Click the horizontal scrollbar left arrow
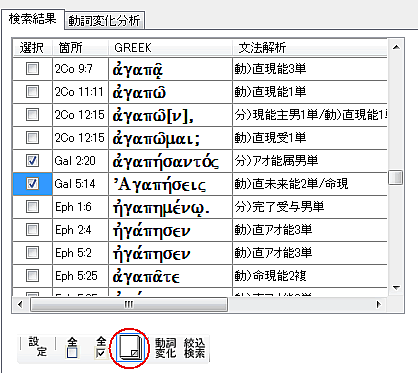The width and height of the screenshot is (419, 374). tap(20, 304)
